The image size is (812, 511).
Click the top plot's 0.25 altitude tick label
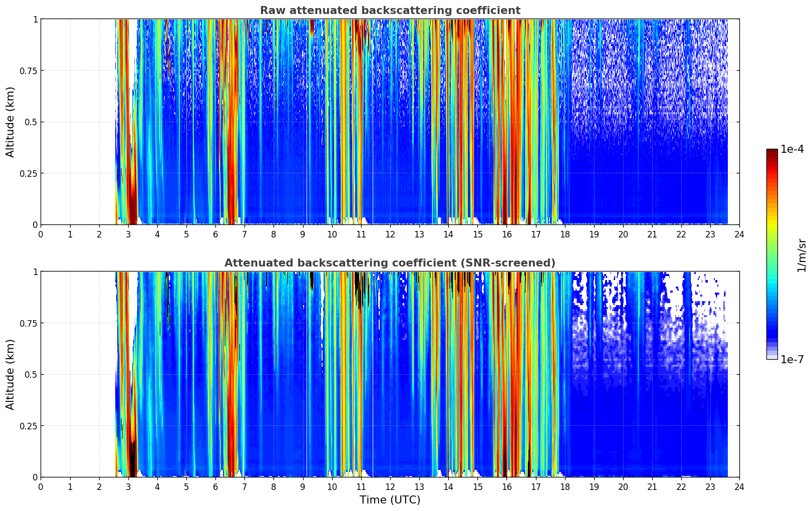tap(29, 173)
